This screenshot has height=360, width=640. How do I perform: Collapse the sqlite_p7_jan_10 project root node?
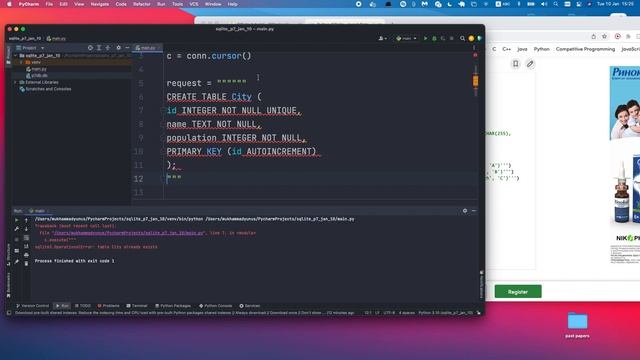[x=16, y=56]
